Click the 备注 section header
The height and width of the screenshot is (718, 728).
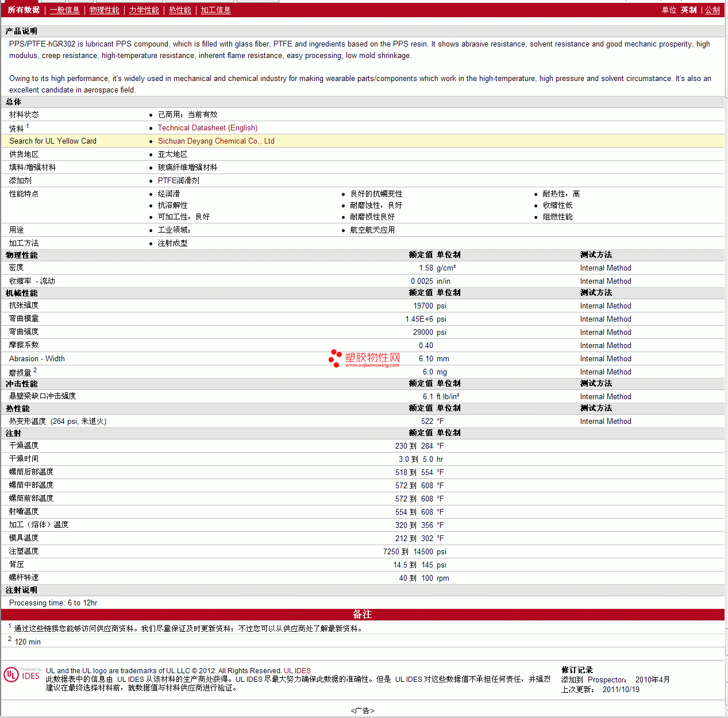tap(363, 615)
